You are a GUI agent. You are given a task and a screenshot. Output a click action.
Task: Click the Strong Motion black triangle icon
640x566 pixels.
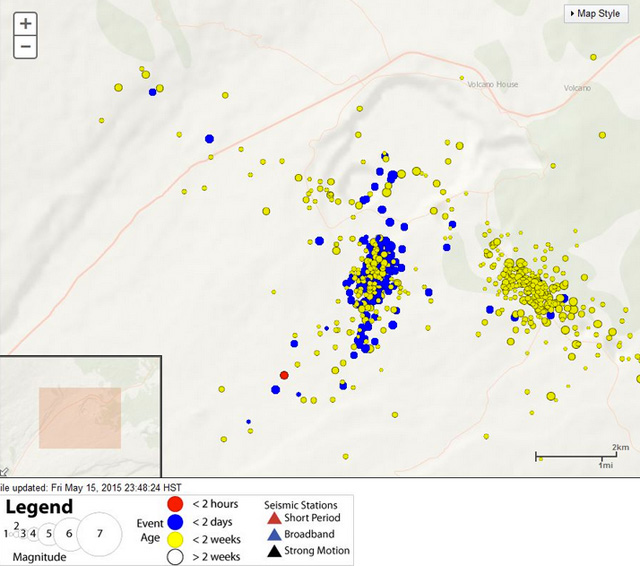coord(274,551)
